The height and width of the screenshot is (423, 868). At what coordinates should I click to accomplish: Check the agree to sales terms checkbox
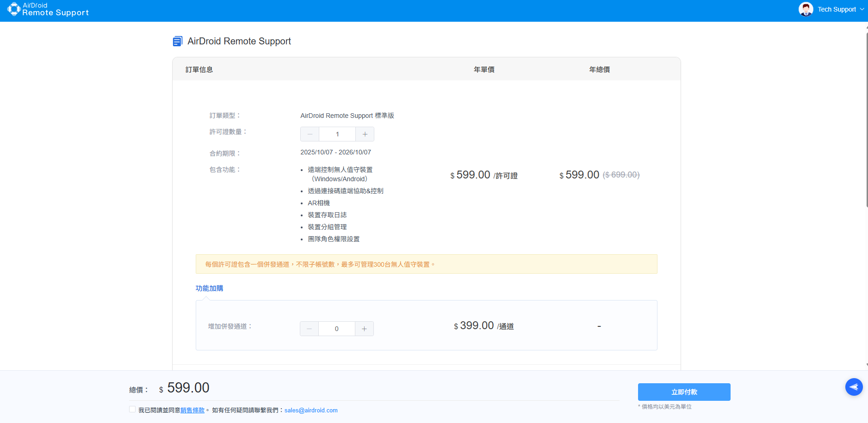coord(132,410)
